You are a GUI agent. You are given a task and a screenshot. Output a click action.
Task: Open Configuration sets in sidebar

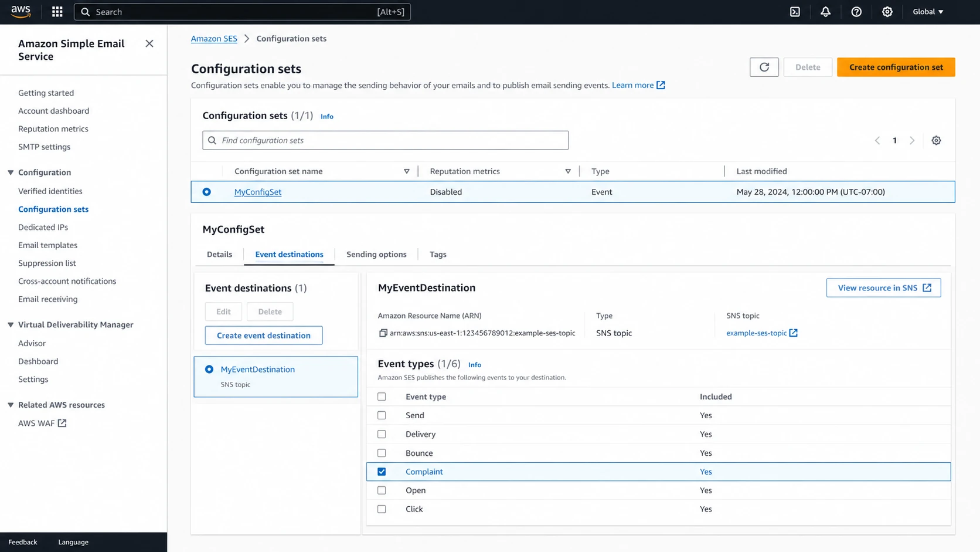[53, 209]
